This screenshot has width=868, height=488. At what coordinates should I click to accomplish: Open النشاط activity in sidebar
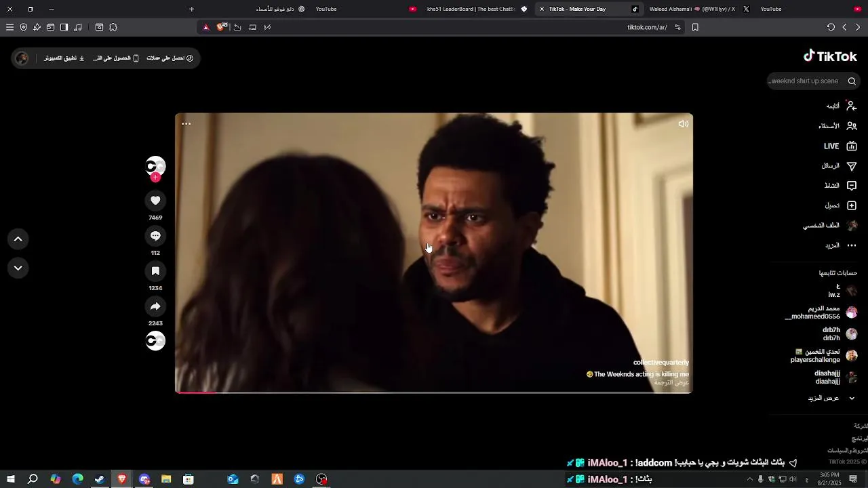pos(840,186)
